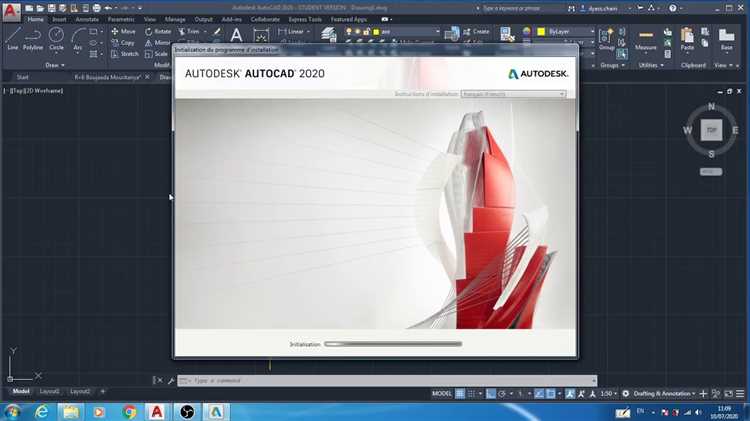Open the Help question mark icon
Viewport: 750px width, 421px height.
click(x=673, y=8)
